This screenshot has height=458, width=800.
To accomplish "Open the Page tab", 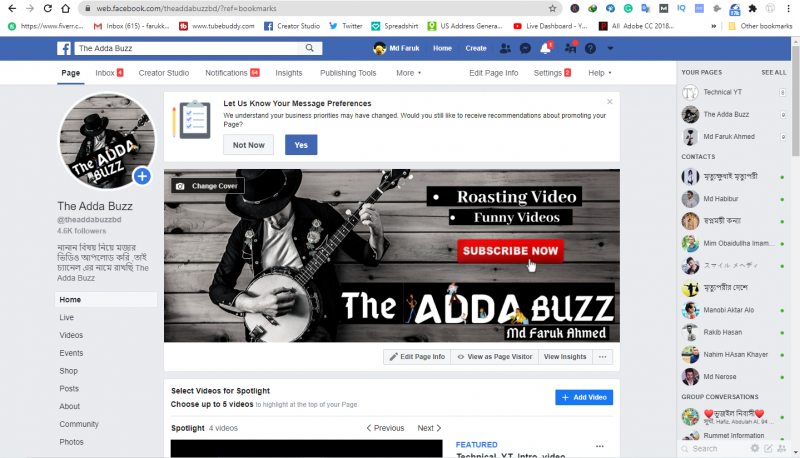I will click(x=70, y=73).
